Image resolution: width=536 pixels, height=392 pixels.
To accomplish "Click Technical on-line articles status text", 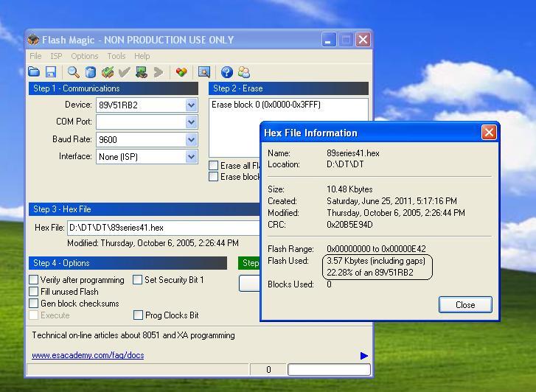I will pos(133,335).
